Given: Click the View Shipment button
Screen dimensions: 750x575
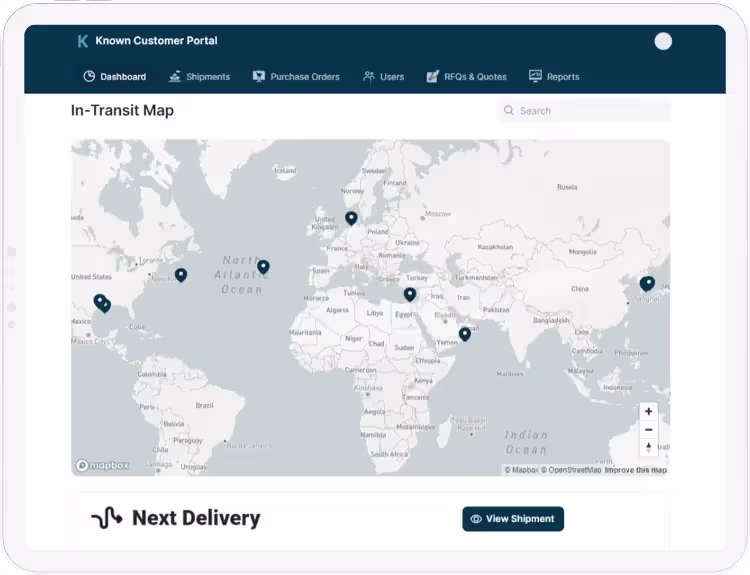Looking at the screenshot, I should (x=513, y=519).
